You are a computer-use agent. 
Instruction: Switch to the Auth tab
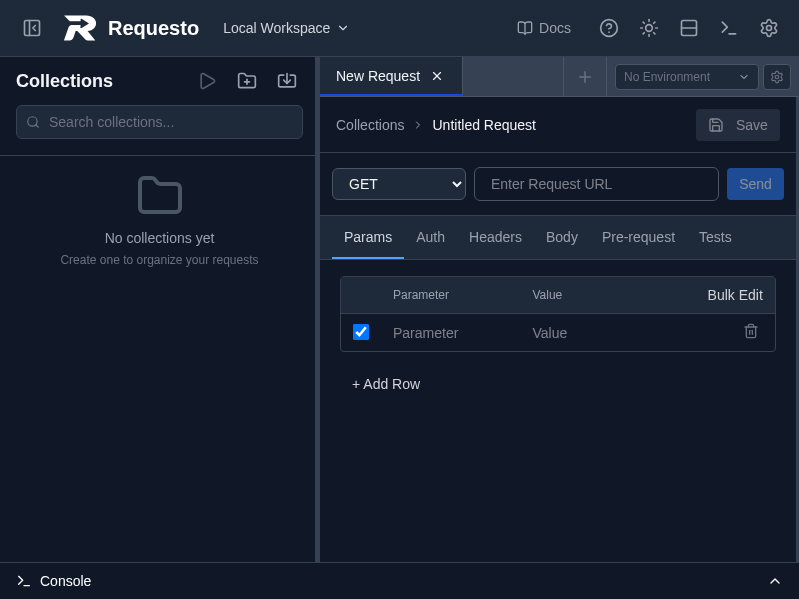tap(430, 237)
